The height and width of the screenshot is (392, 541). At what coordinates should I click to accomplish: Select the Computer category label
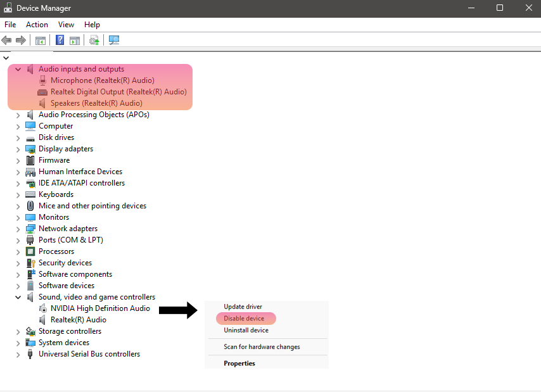[56, 126]
